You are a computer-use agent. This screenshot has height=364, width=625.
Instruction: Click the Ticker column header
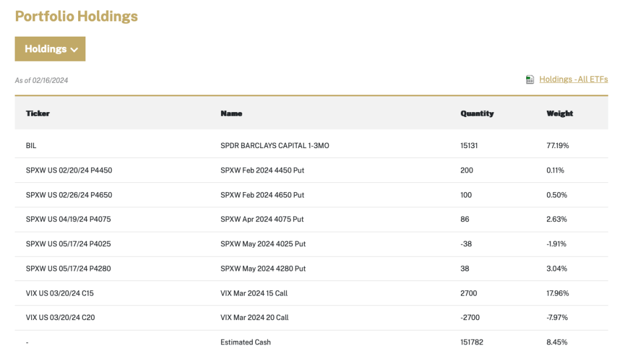[x=38, y=113]
